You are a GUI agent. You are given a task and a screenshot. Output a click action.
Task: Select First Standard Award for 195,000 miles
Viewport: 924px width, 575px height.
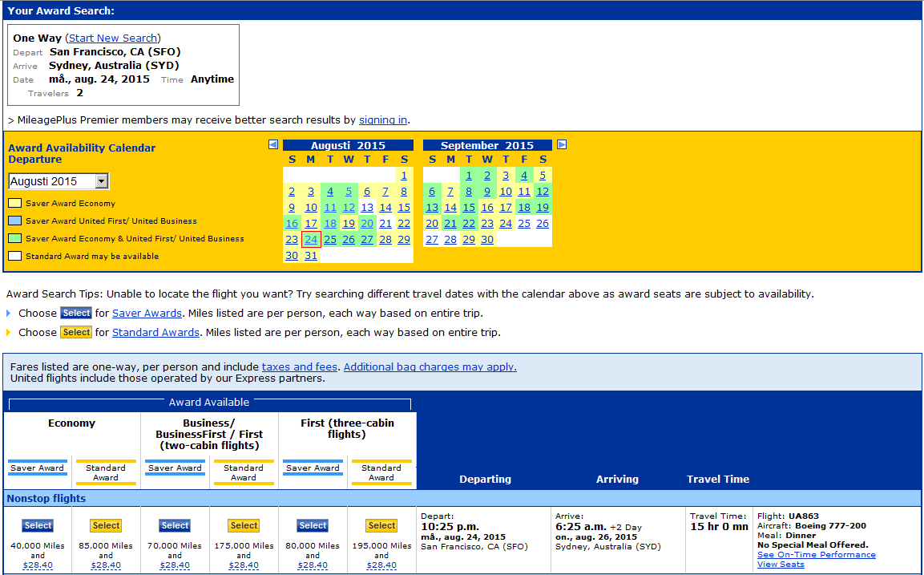(381, 526)
